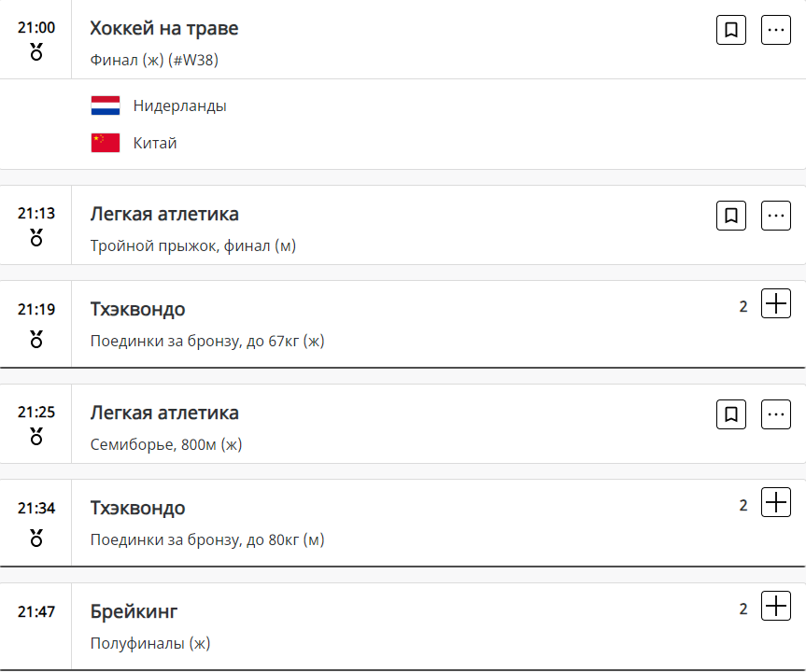The image size is (806, 672).
Task: Bookmark the Семиборье 800м event
Action: [x=731, y=414]
